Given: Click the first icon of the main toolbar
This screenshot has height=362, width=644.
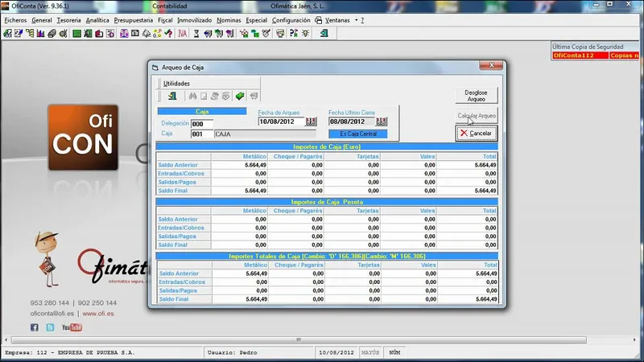Looking at the screenshot, I should point(7,33).
